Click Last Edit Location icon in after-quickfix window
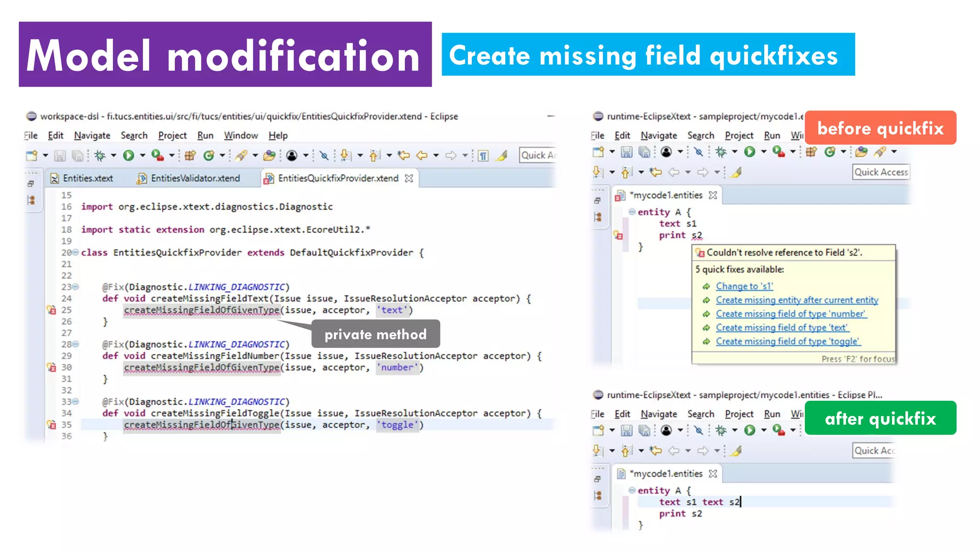Screen dimensions: 980x551 (656, 451)
